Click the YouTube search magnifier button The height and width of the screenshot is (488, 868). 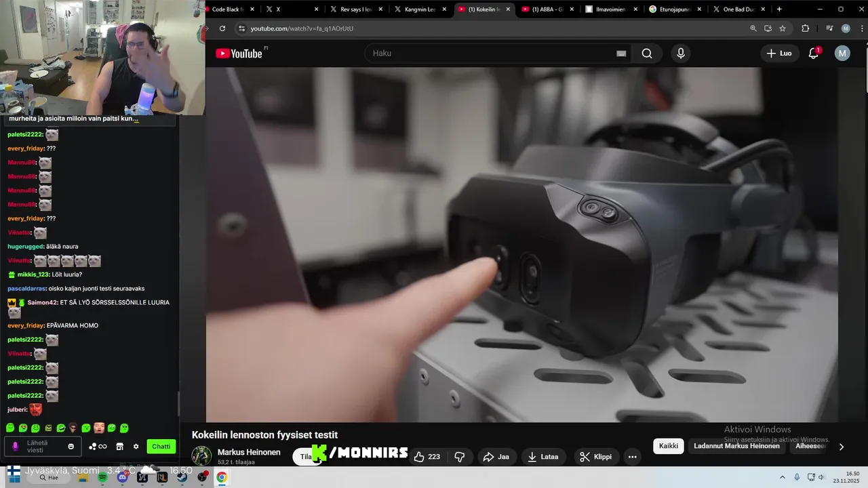pos(647,54)
